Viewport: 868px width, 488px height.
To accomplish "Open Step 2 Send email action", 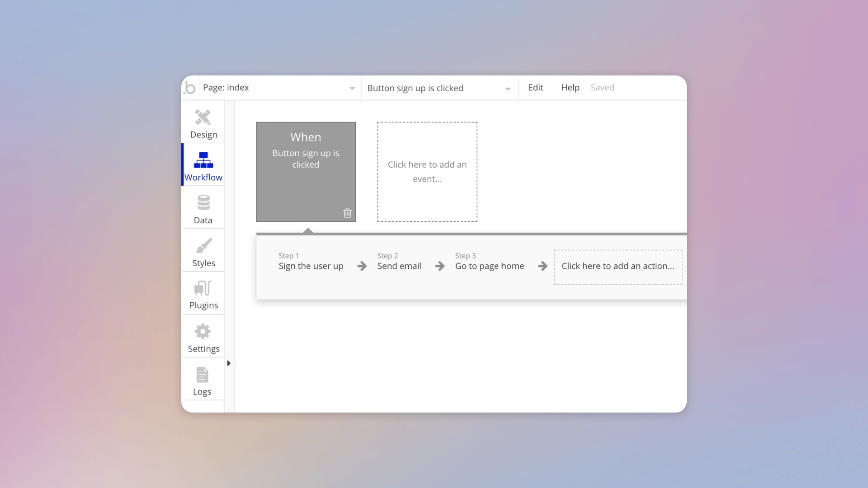I will pos(399,262).
